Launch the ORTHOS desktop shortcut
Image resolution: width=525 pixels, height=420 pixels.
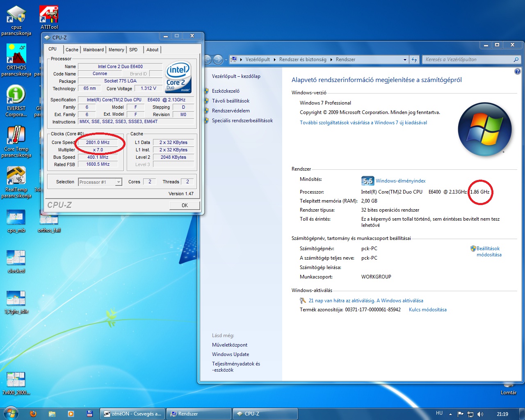(x=16, y=60)
